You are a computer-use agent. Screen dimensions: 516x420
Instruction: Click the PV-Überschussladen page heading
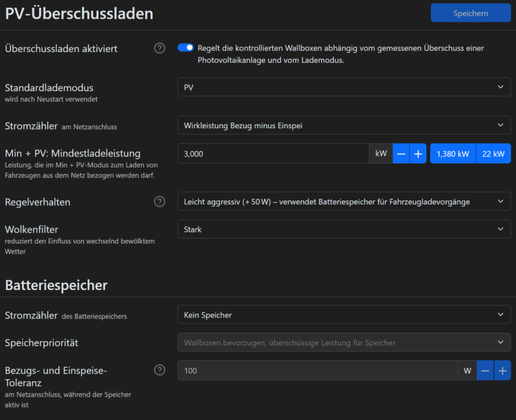(x=79, y=13)
